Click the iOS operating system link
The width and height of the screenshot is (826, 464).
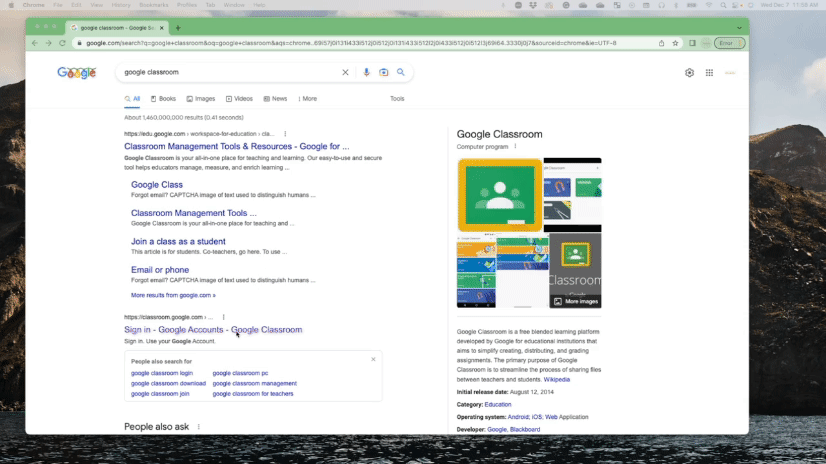click(536, 417)
